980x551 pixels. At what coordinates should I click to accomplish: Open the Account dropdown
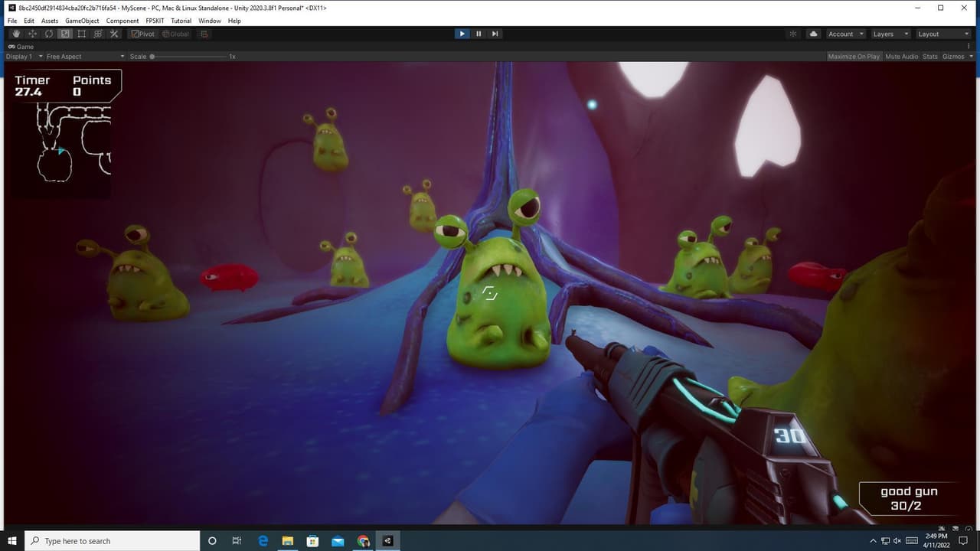[845, 34]
